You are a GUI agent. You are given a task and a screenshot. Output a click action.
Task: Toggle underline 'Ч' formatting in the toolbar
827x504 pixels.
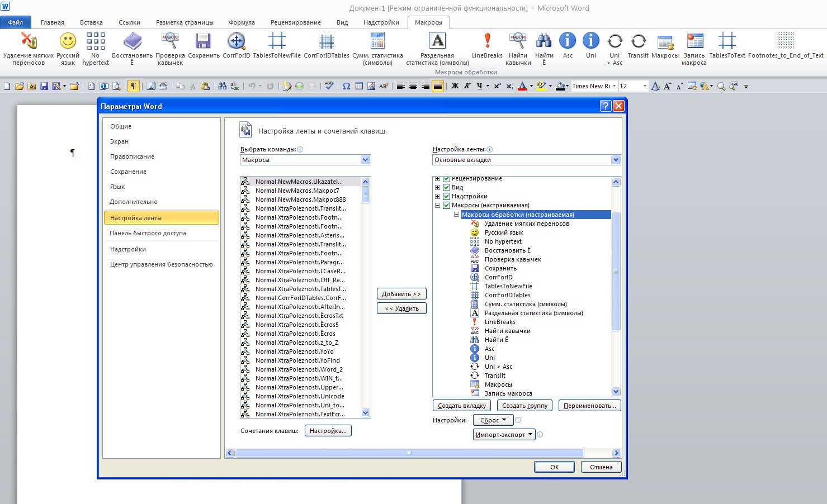pos(479,86)
